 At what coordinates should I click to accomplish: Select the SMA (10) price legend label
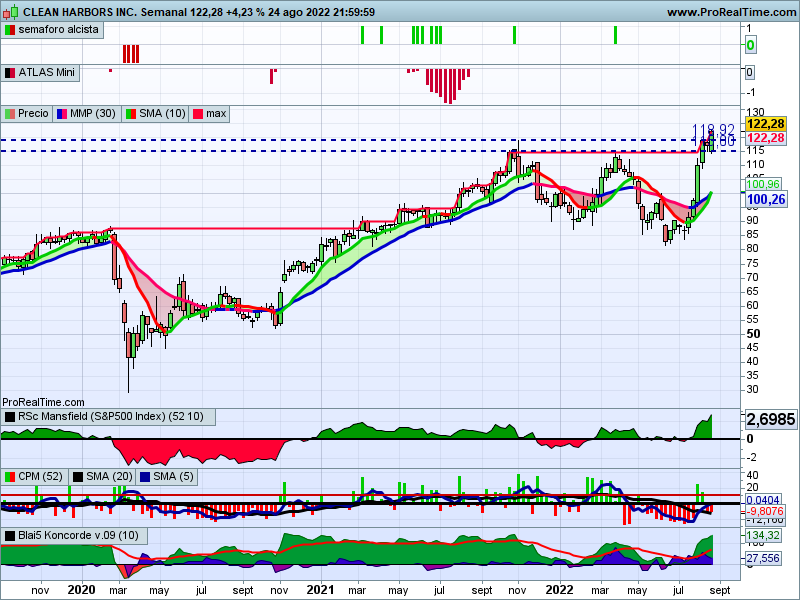click(156, 113)
